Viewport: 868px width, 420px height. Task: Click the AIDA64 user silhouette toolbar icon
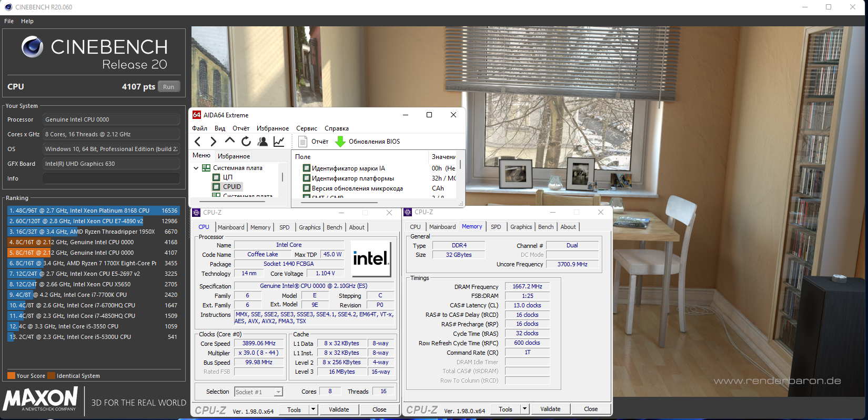[x=263, y=142]
